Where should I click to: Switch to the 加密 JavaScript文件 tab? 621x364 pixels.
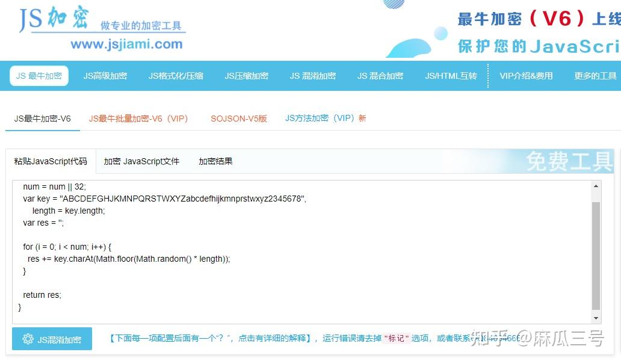pyautogui.click(x=141, y=161)
